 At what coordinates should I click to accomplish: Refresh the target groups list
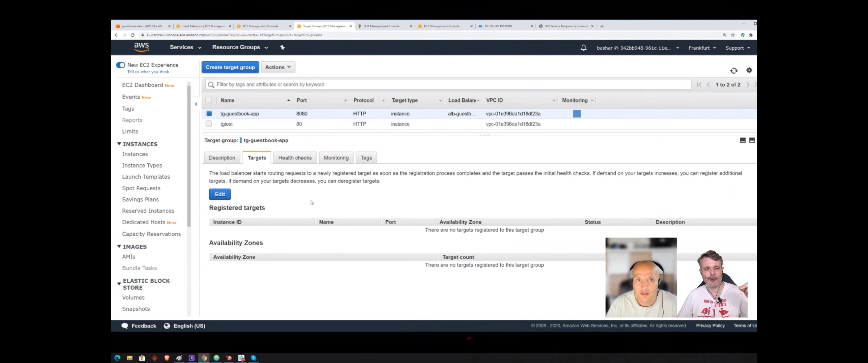(734, 71)
